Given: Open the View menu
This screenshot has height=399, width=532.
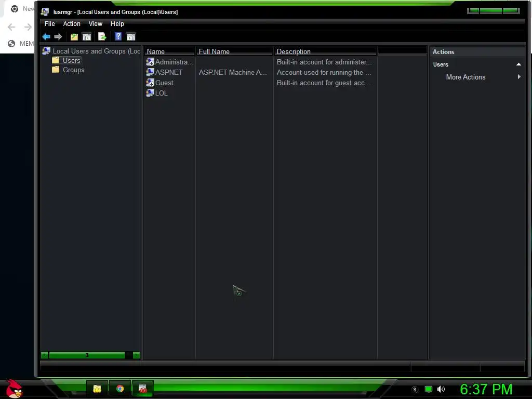Looking at the screenshot, I should (x=96, y=24).
